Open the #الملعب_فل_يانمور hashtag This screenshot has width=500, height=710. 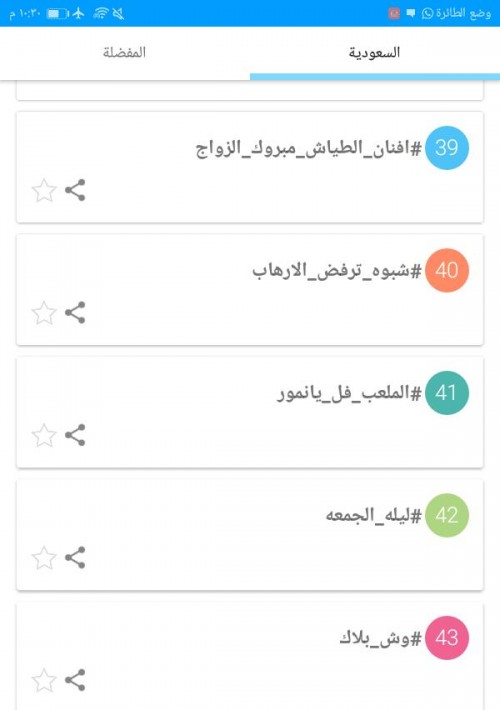(x=349, y=393)
